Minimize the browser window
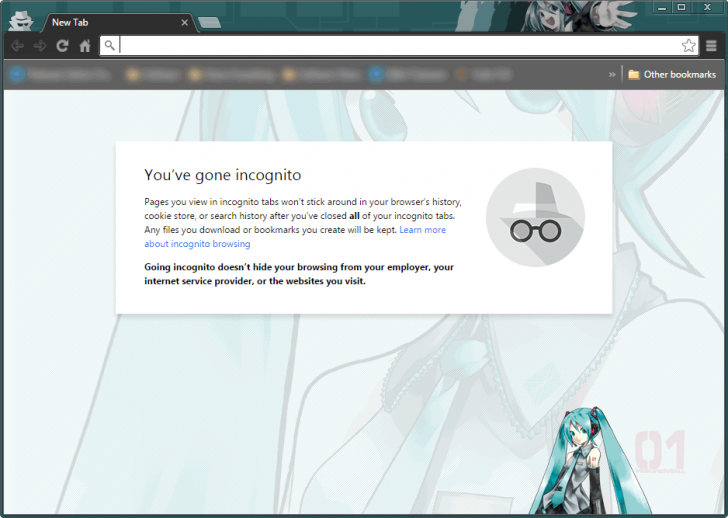The height and width of the screenshot is (518, 728). tap(662, 7)
